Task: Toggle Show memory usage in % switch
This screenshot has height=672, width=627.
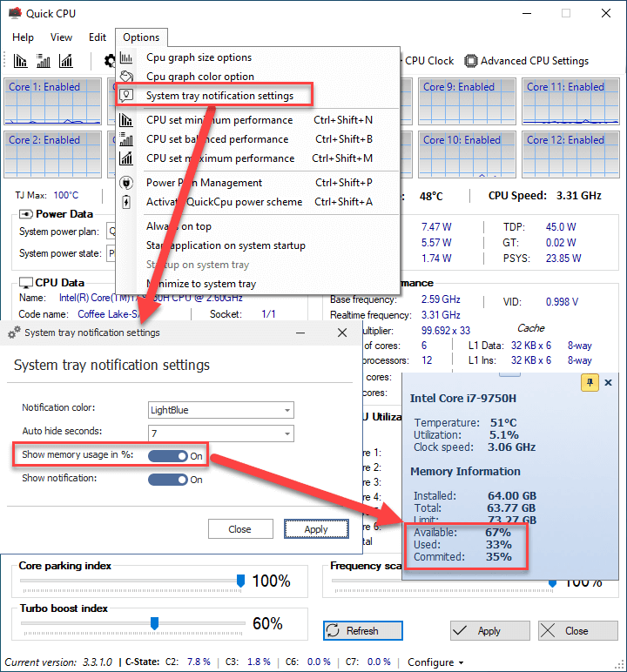Action: click(167, 455)
